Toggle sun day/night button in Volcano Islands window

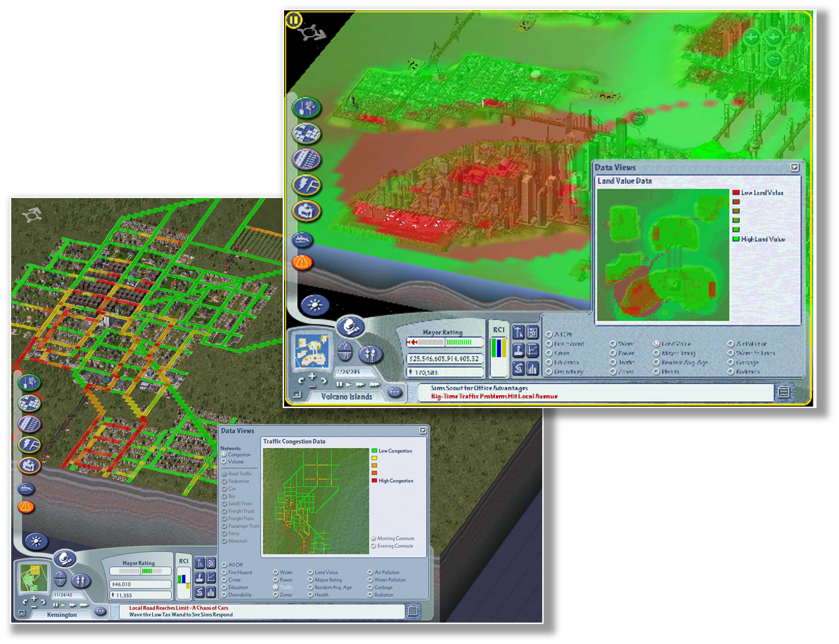315,305
